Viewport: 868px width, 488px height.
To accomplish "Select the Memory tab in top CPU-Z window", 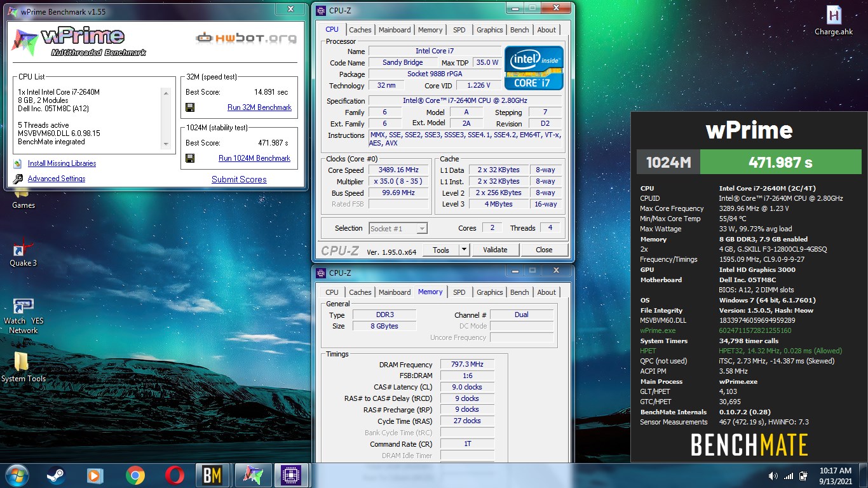I will [x=430, y=30].
